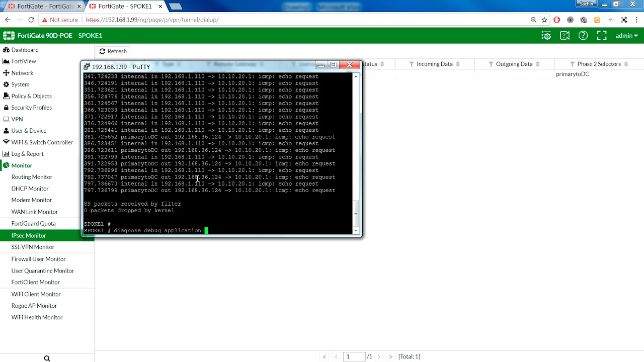Select Rogue AP Monitor
644x362 pixels.
click(34, 306)
